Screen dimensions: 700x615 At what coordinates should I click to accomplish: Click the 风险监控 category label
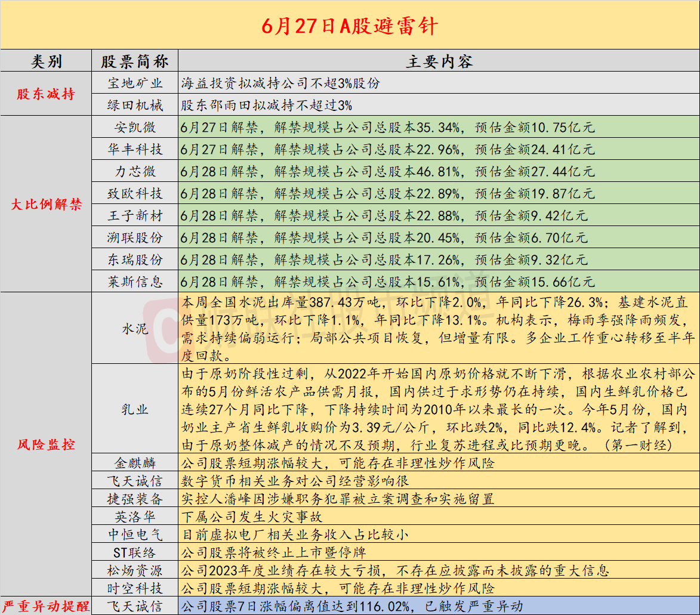coord(46,444)
